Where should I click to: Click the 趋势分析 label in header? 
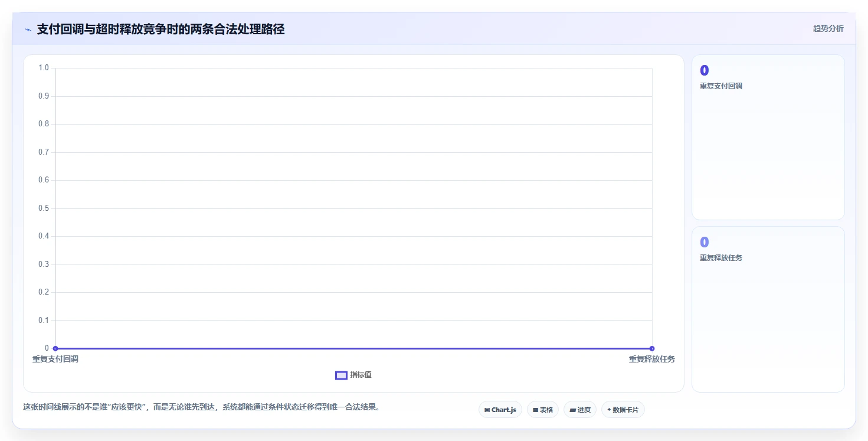click(x=828, y=28)
